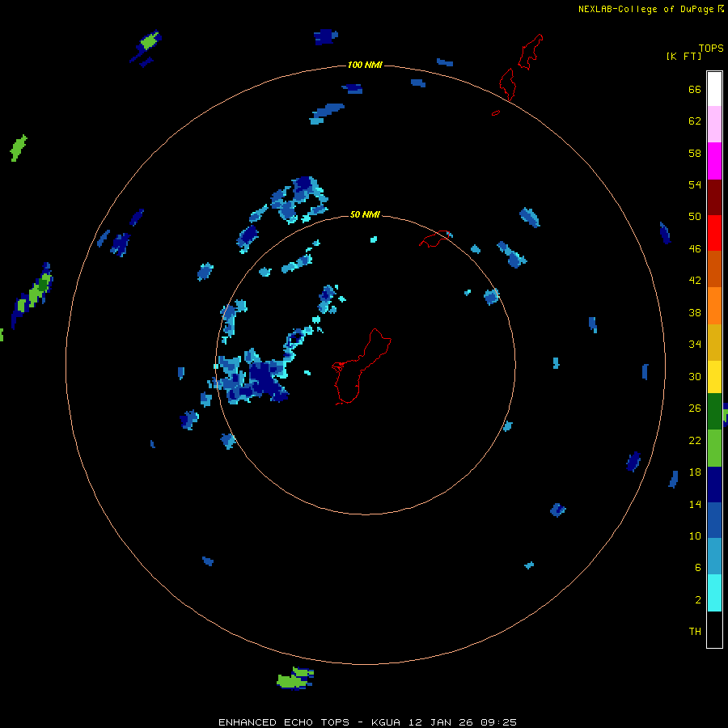Click legend value "34"
Screen dimensions: 728x728
(x=695, y=345)
